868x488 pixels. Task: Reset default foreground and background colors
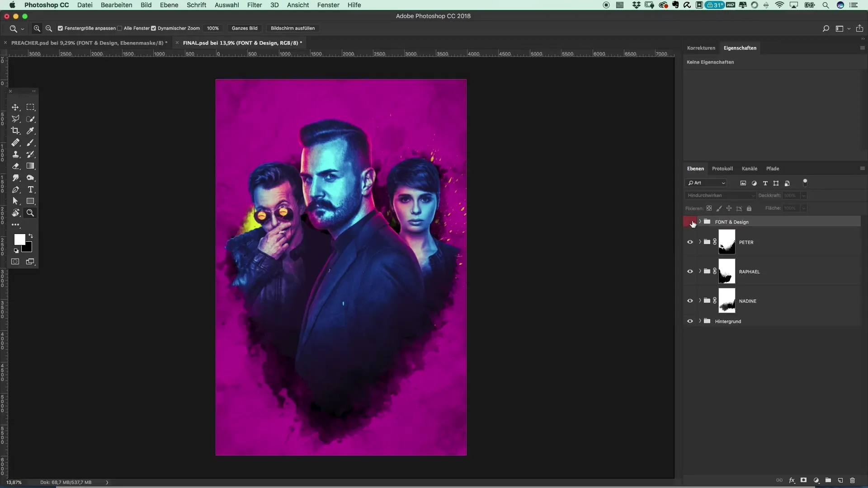(16, 251)
